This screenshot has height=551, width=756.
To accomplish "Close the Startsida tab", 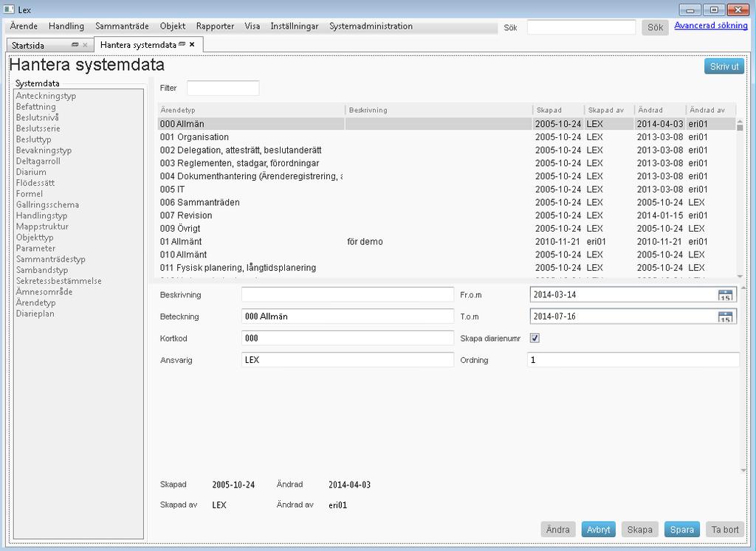I will coord(85,45).
